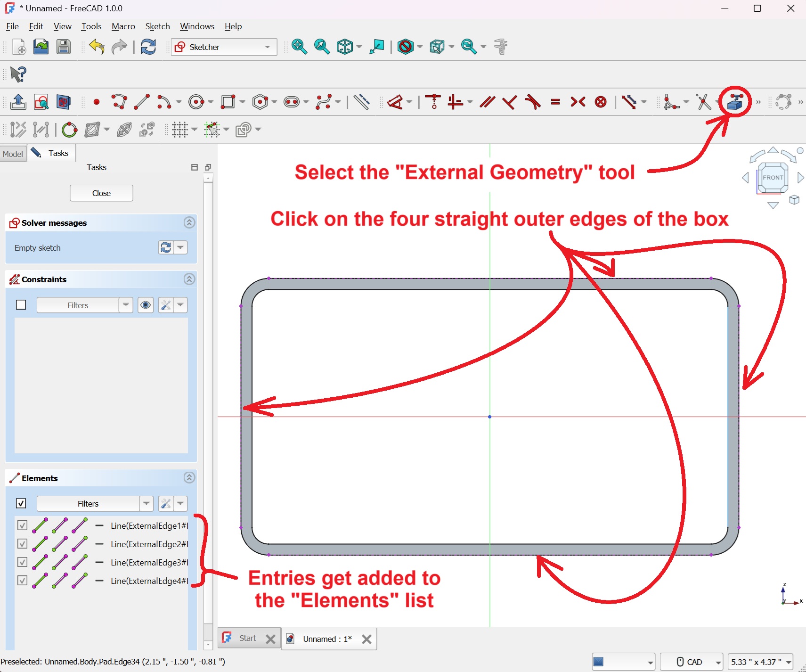806x672 pixels.
Task: Select the External Geometry tool
Action: (735, 102)
